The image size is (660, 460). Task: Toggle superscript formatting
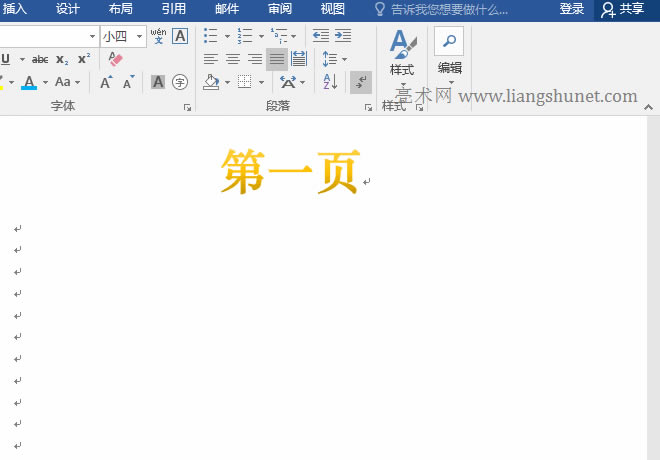point(84,59)
